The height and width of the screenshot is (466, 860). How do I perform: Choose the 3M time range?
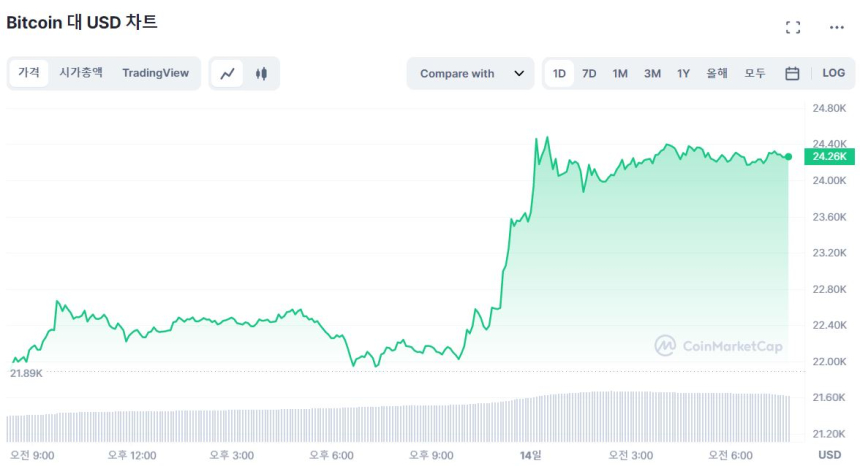(652, 73)
